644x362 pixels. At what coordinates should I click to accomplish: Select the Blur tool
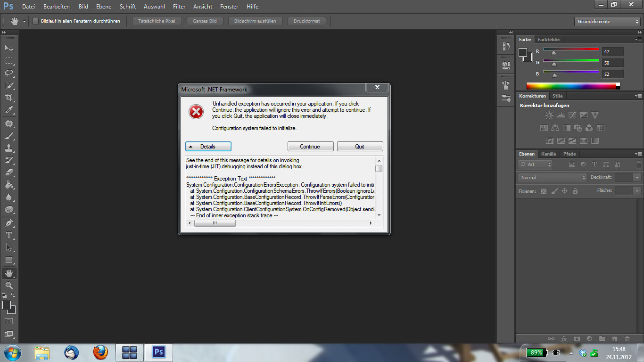pos(9,197)
